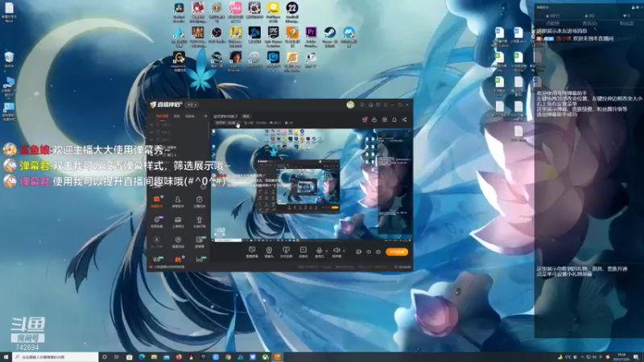The height and width of the screenshot is (362, 644).
Task: Open the action center notification icon
Action: (x=636, y=357)
